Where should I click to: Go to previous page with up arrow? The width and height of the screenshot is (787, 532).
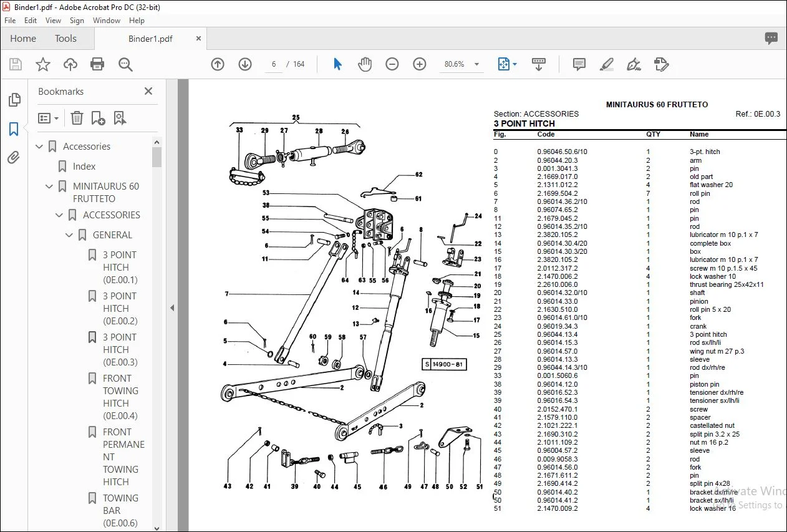tap(218, 64)
